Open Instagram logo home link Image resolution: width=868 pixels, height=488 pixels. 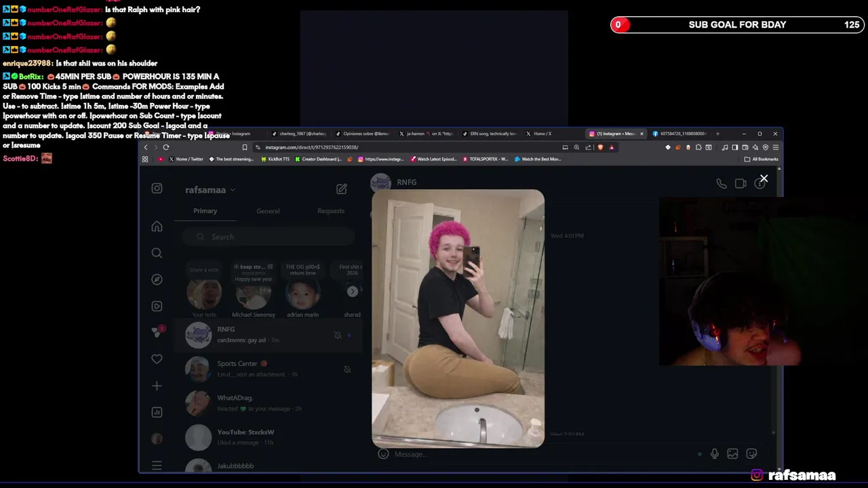157,188
